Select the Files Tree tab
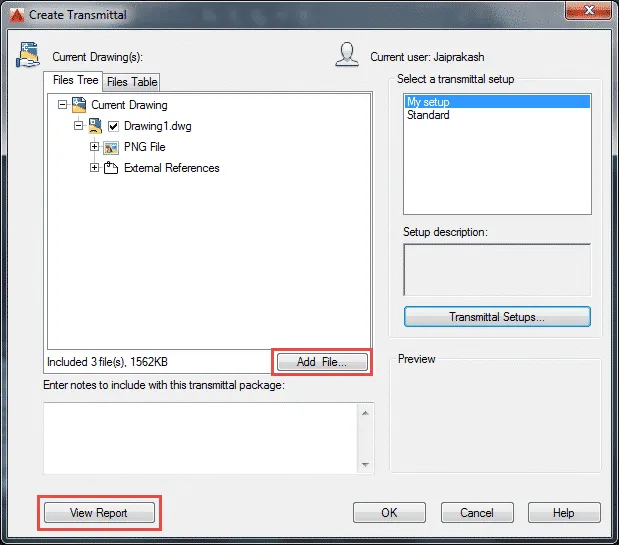Screen dimensions: 619x545 75,80
